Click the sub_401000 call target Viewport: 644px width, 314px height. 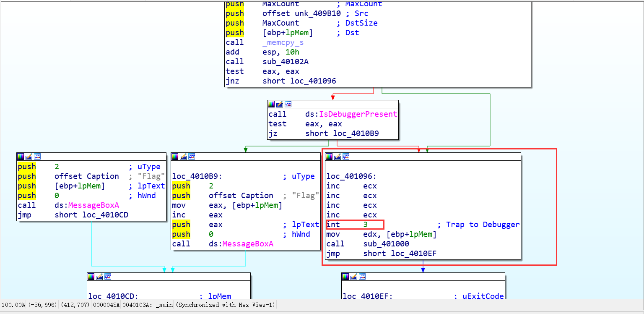point(386,244)
